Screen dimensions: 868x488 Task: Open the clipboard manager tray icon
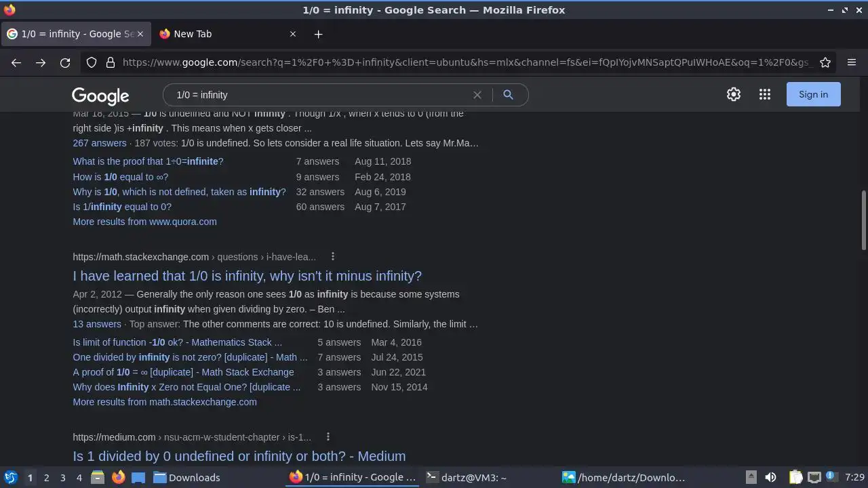point(795,477)
